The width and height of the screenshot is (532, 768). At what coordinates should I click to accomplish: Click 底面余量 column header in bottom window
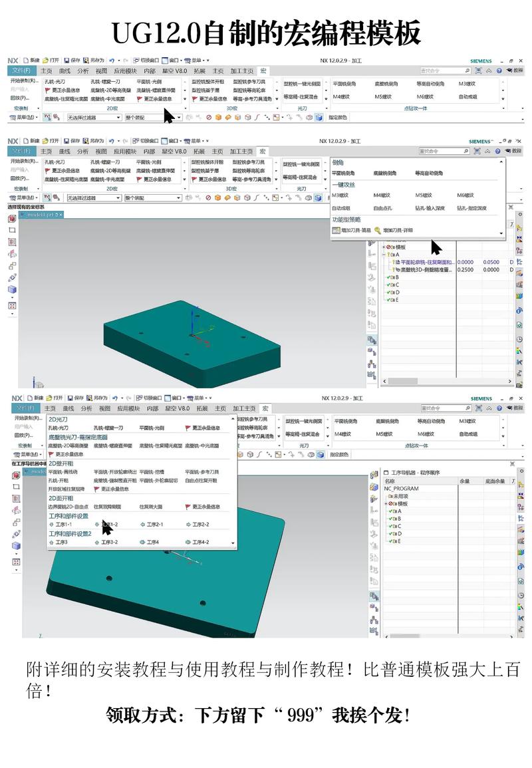(495, 481)
